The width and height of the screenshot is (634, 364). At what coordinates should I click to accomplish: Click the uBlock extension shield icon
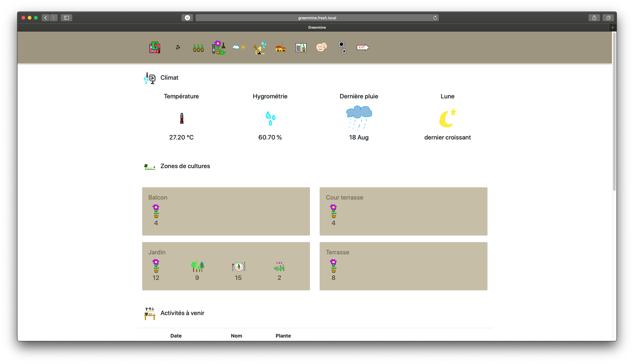point(187,18)
